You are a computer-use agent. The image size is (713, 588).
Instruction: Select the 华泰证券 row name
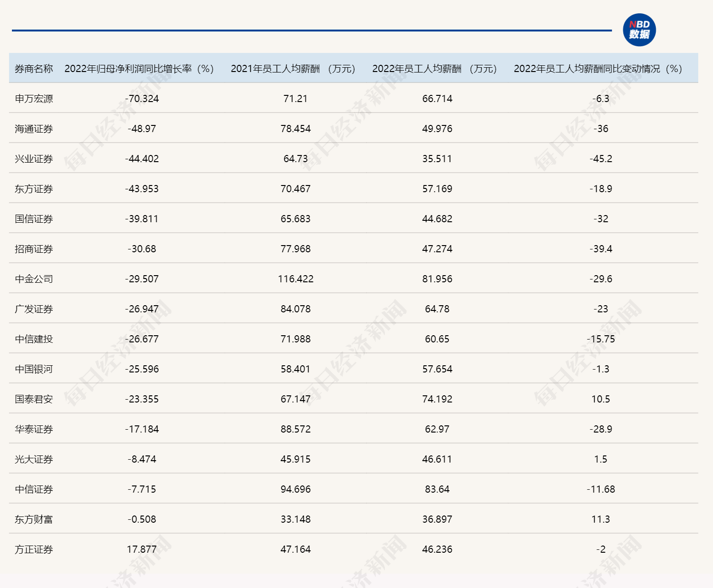(x=34, y=429)
